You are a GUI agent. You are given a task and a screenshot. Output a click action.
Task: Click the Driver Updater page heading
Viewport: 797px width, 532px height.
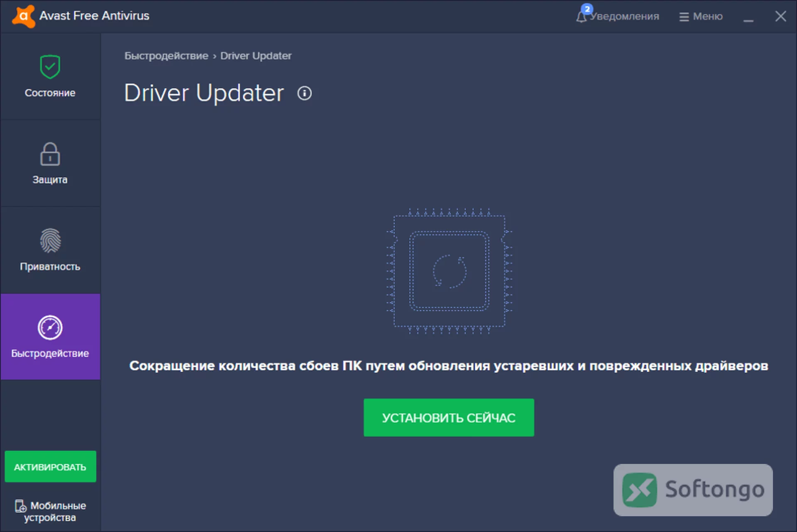click(204, 93)
